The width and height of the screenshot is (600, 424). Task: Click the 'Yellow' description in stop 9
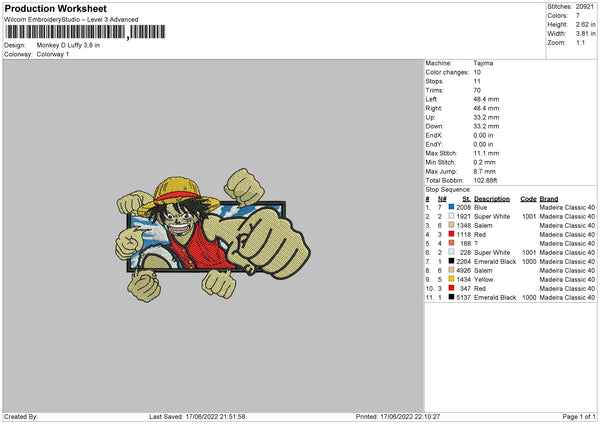tap(484, 279)
